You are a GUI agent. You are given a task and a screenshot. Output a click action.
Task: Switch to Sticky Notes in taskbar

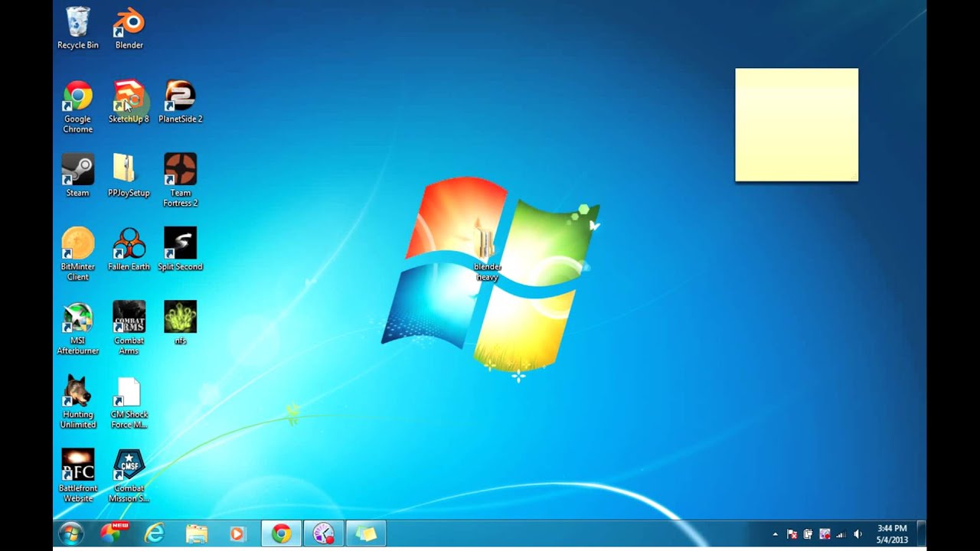tap(366, 534)
